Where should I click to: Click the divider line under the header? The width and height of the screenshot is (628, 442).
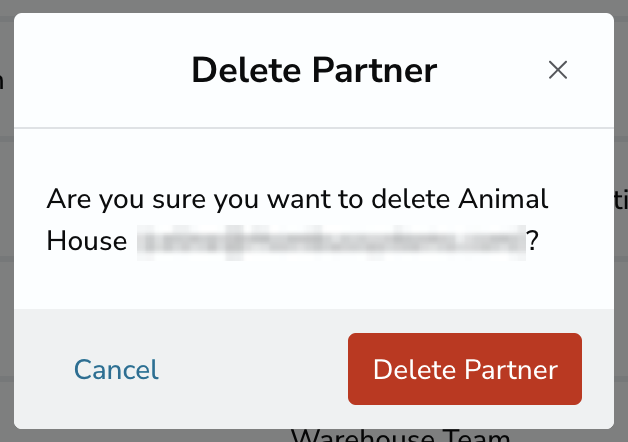pos(314,128)
